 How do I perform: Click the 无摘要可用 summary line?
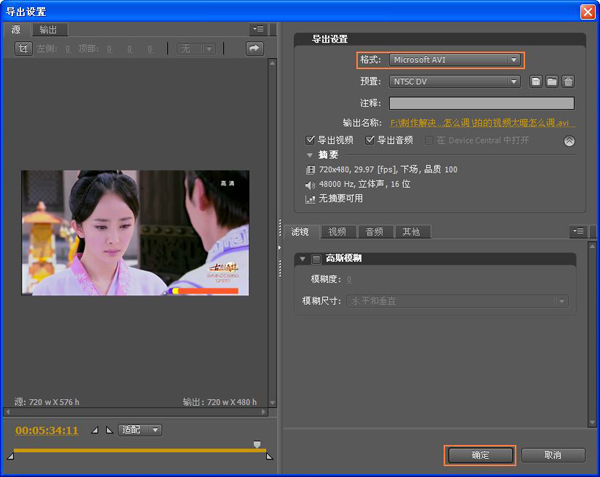click(x=341, y=198)
